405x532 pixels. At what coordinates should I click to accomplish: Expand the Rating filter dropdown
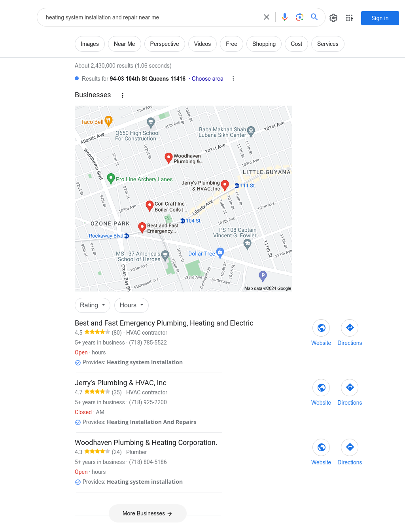pos(93,305)
